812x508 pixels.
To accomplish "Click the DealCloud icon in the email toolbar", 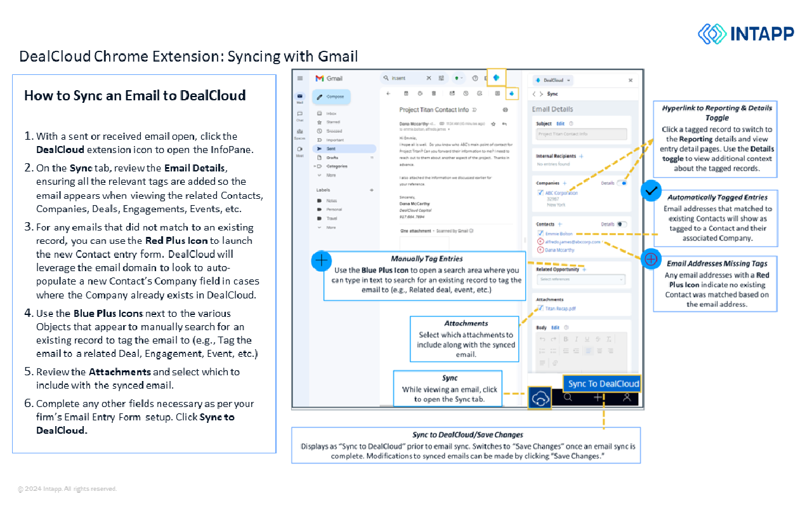I will pyautogui.click(x=513, y=93).
